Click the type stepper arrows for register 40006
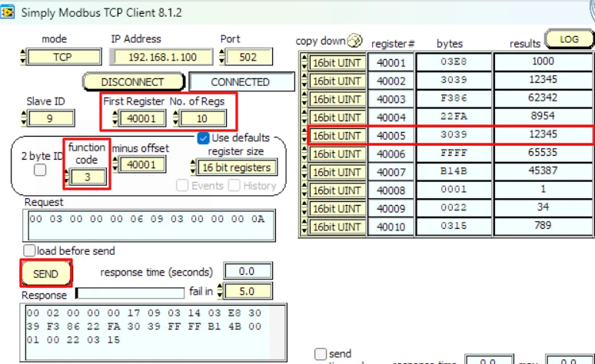Image resolution: width=595 pixels, height=364 pixels. pyautogui.click(x=304, y=153)
